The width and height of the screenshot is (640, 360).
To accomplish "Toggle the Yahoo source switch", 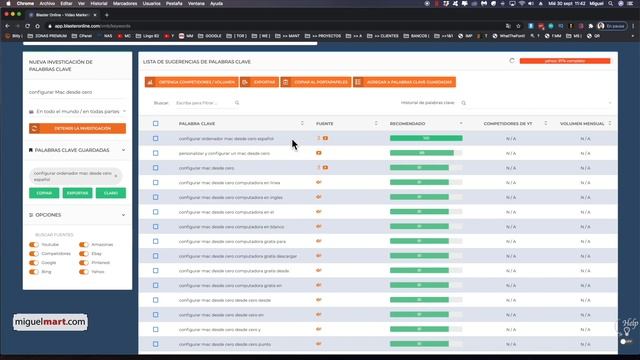I will point(84,272).
